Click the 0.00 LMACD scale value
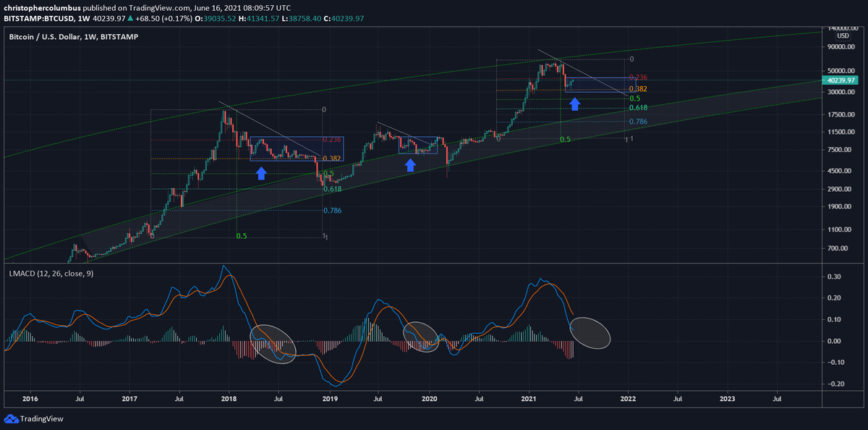868x430 pixels. pyautogui.click(x=835, y=341)
